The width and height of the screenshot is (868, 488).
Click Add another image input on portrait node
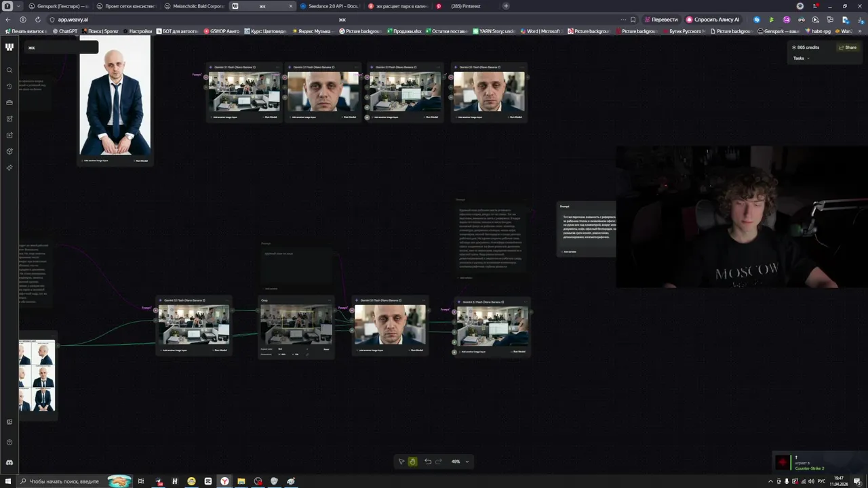click(96, 161)
